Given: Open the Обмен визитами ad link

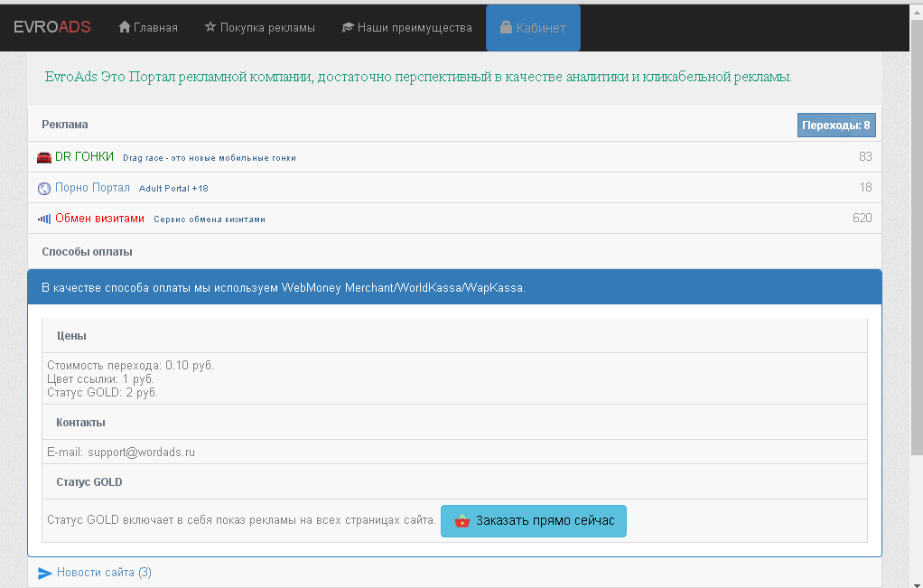Looking at the screenshot, I should tap(99, 218).
